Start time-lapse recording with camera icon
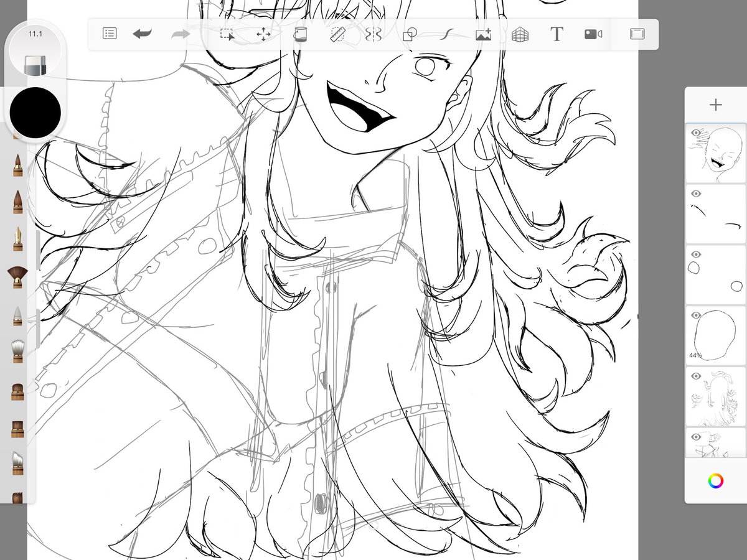This screenshot has width=747, height=560. coord(593,34)
